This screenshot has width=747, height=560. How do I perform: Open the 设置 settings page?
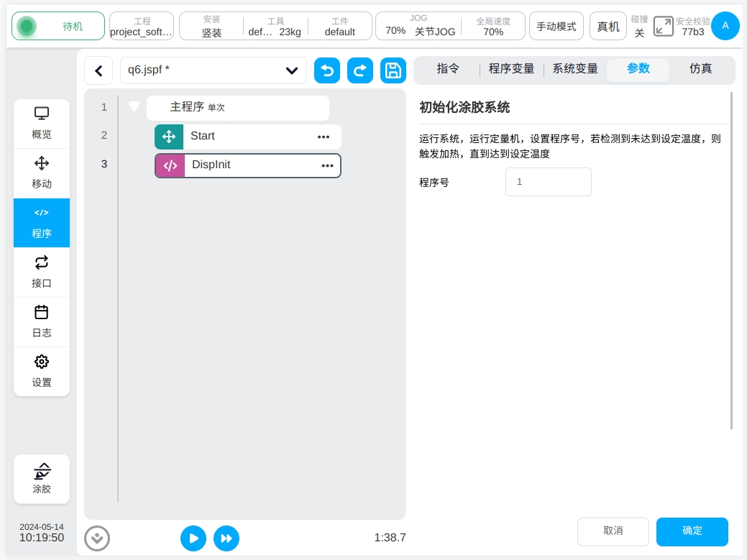[x=42, y=372]
